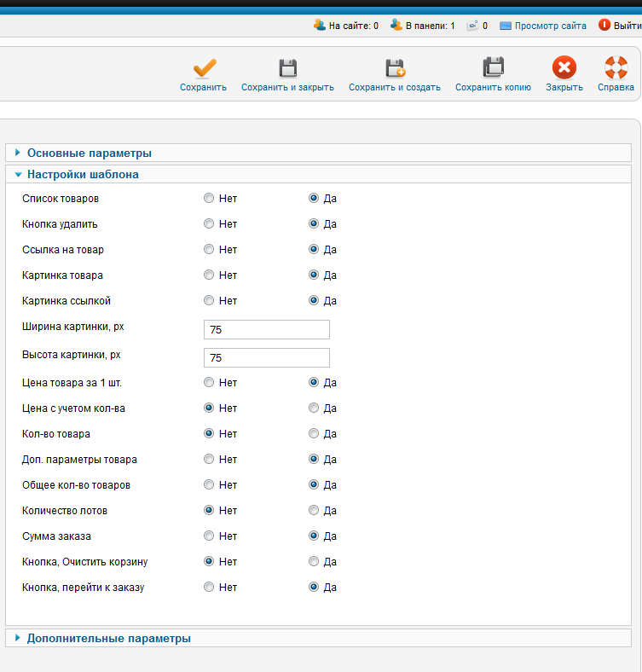Click the Save and Close floppy icon
This screenshot has height=672, width=642.
pos(287,68)
